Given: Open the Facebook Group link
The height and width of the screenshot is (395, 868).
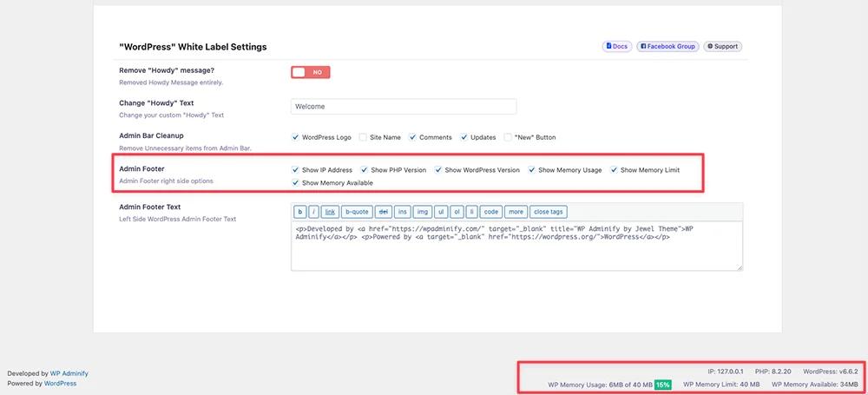Looking at the screenshot, I should tap(667, 47).
